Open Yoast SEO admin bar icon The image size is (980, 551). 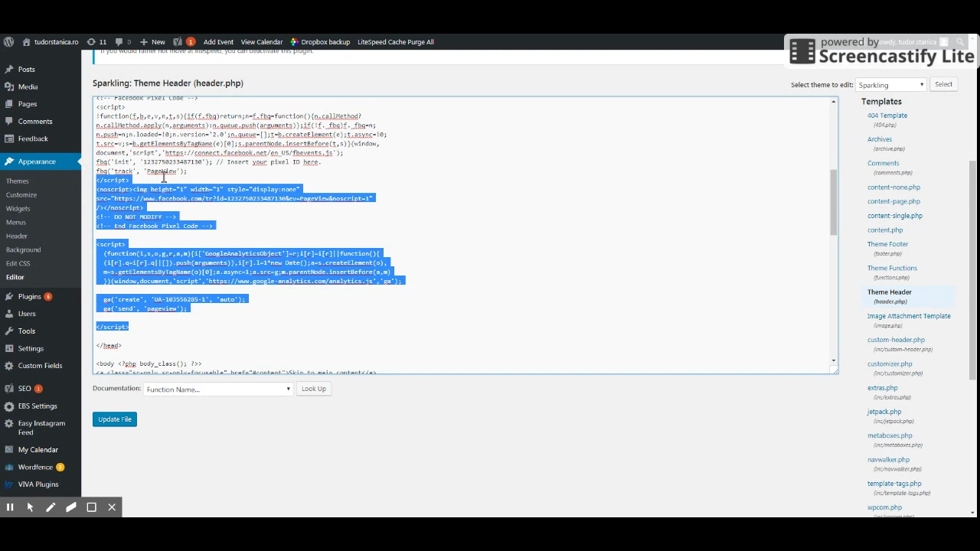tap(184, 42)
